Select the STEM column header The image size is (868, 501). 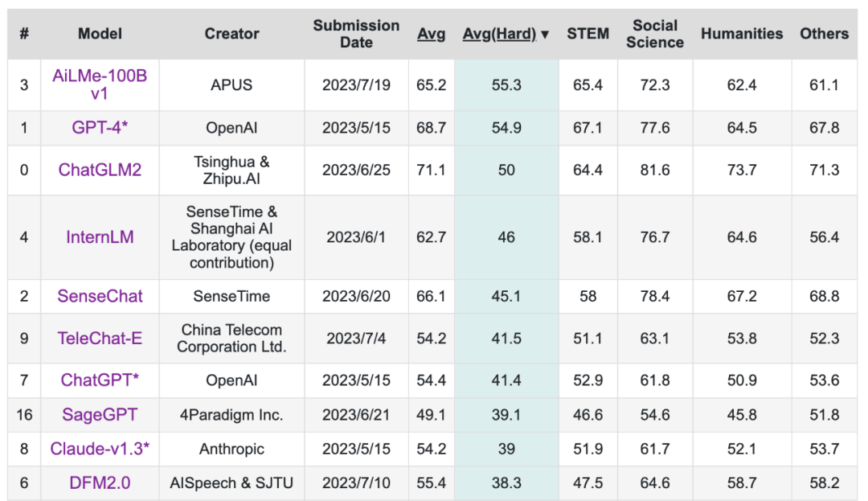[x=588, y=34]
